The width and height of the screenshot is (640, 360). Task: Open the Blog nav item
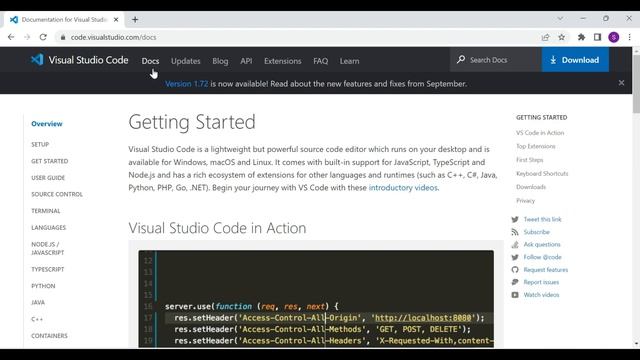(x=220, y=61)
